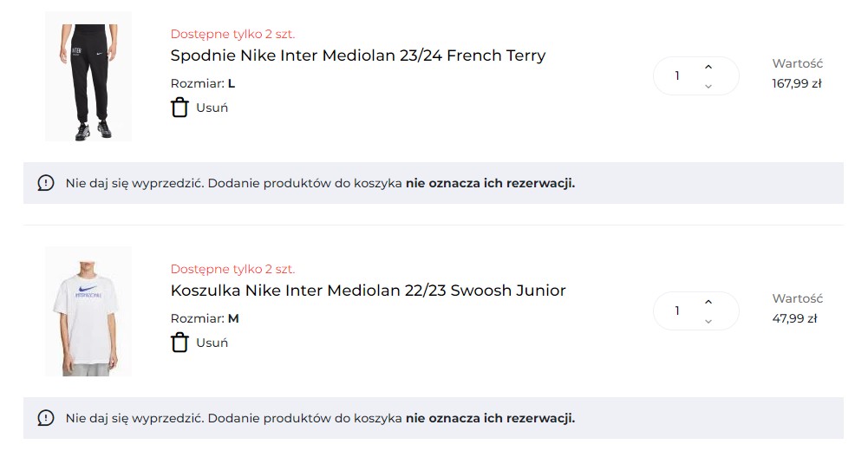This screenshot has width=868, height=451.
Task: Increase quantity of Spodnie Nike Inter Mediolan
Action: pos(708,67)
